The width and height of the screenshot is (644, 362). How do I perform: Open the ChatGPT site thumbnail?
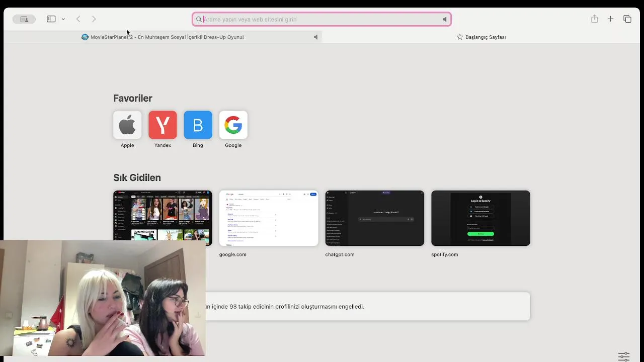tap(375, 218)
